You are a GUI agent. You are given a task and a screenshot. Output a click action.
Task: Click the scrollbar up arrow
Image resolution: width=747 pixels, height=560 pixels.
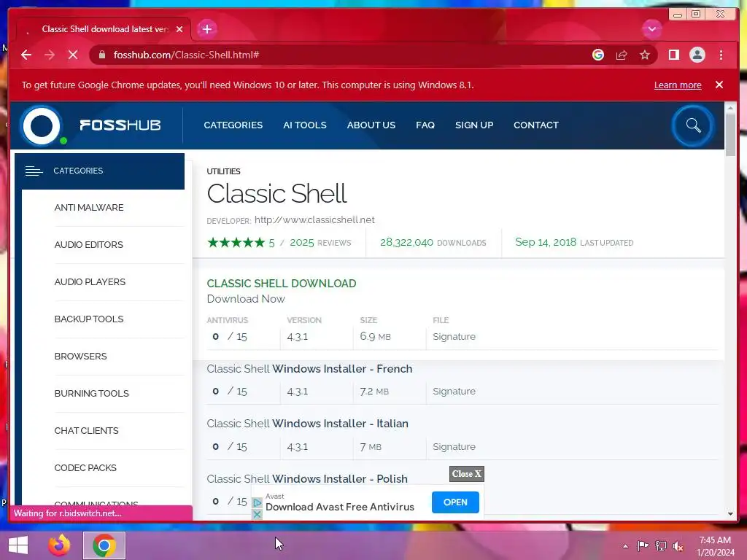pyautogui.click(x=730, y=108)
